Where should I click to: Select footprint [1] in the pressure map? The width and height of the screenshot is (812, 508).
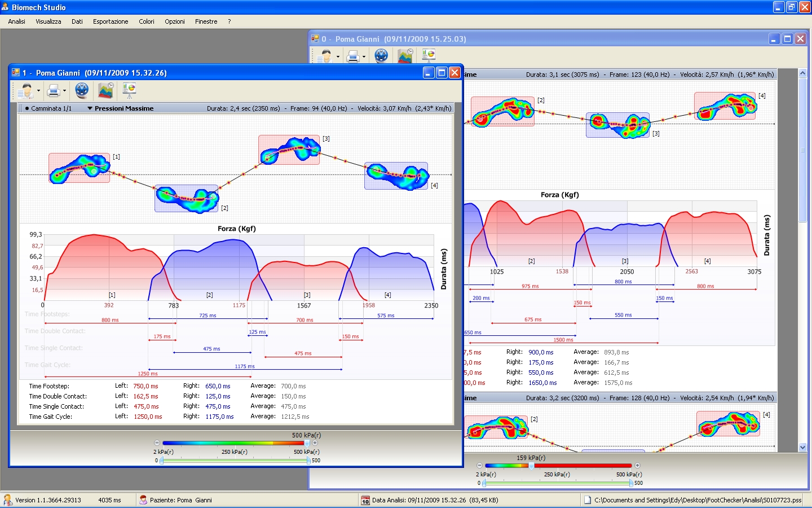(x=80, y=168)
